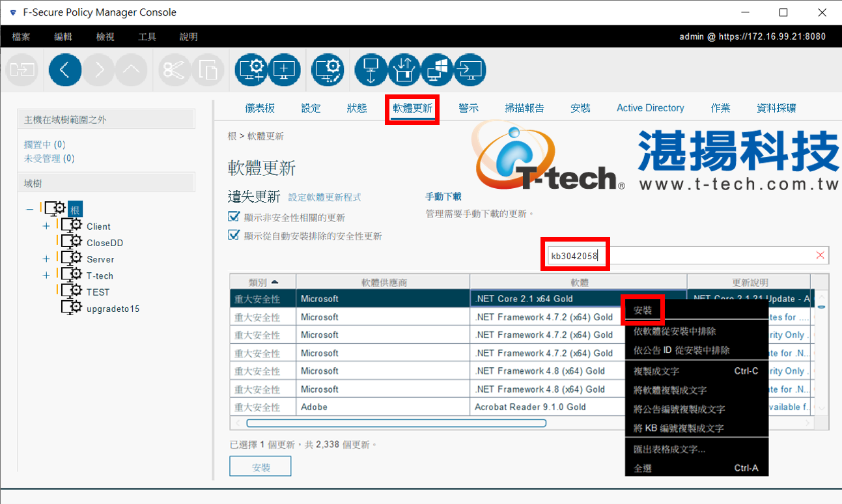
Task: Choose 將 KB 編號複製成文字
Action: tap(697, 428)
